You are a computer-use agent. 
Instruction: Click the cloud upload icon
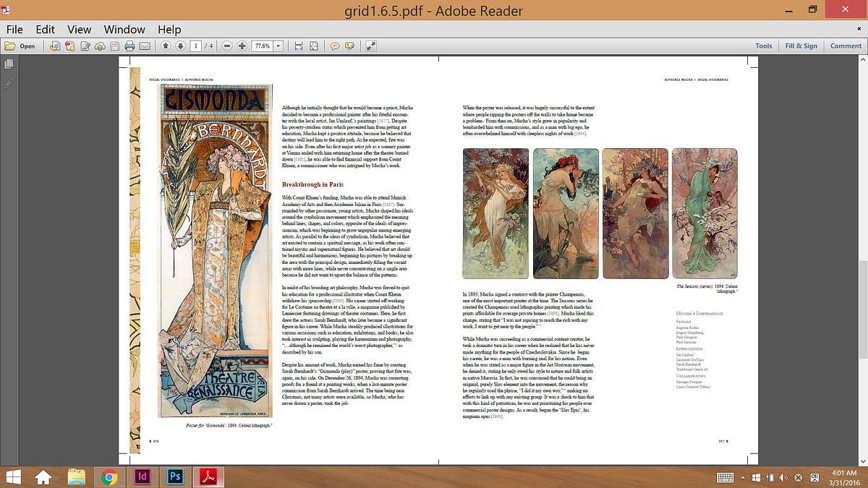100,46
